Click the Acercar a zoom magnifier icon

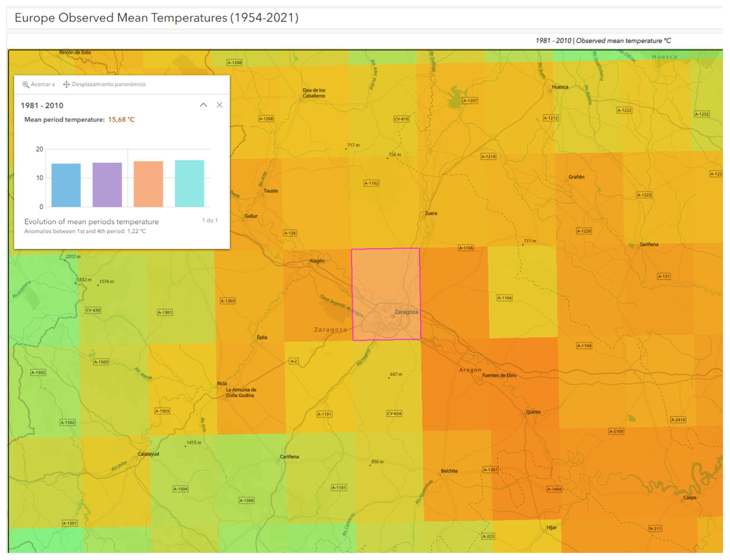pyautogui.click(x=26, y=84)
